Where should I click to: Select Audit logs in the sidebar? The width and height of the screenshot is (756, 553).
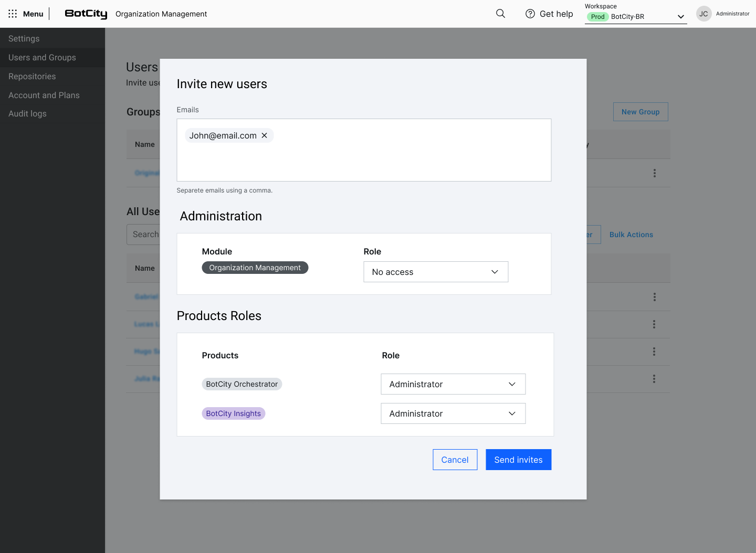click(x=27, y=113)
